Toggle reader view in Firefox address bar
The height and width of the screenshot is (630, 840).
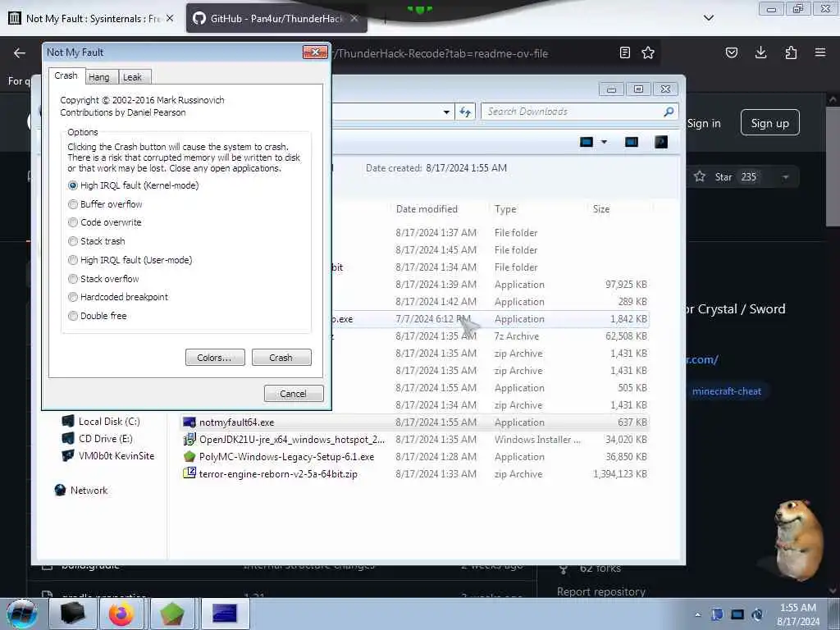tap(624, 52)
